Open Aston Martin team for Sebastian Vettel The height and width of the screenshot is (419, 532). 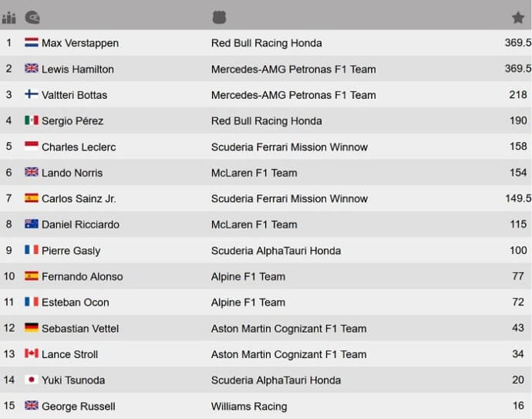coord(288,329)
